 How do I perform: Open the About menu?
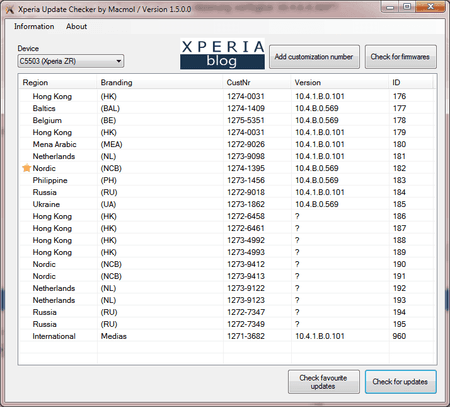[76, 26]
